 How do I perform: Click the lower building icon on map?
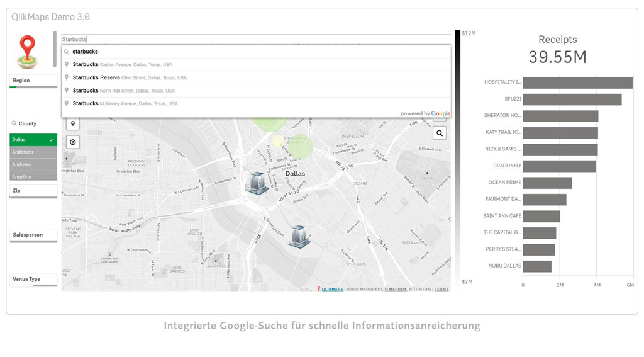tap(299, 237)
